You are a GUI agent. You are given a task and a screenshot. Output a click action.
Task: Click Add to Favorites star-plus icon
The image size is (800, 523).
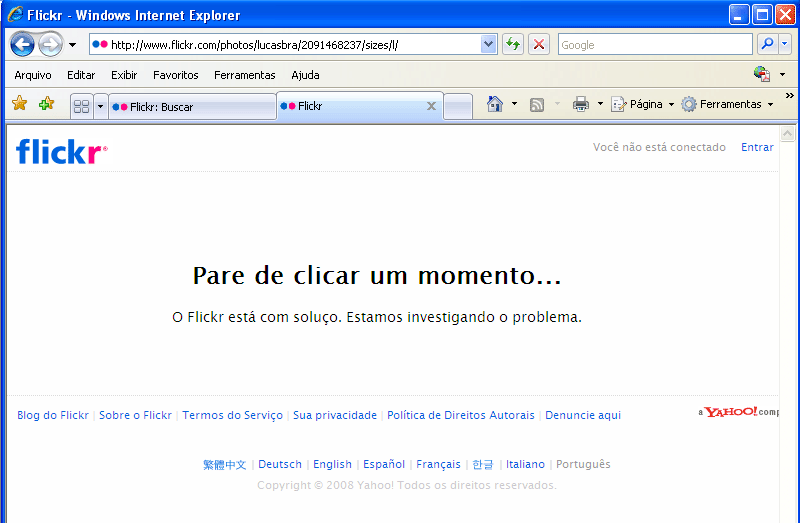pyautogui.click(x=46, y=104)
